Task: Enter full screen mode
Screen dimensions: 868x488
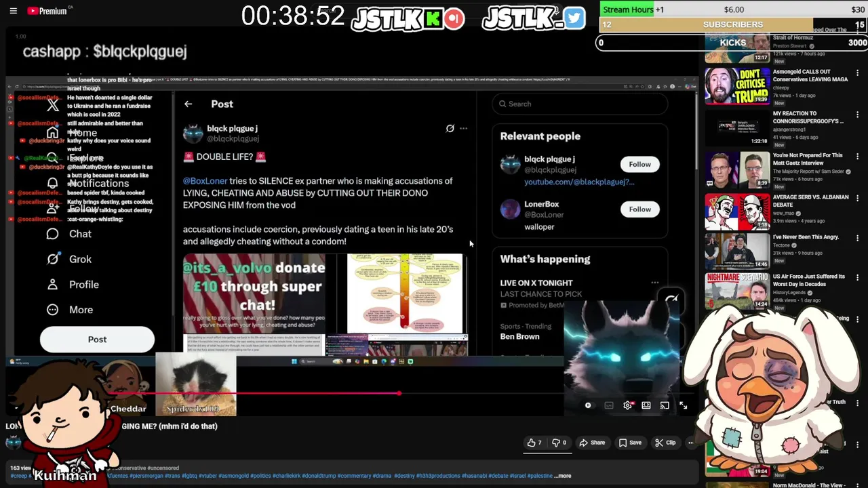Action: point(684,405)
